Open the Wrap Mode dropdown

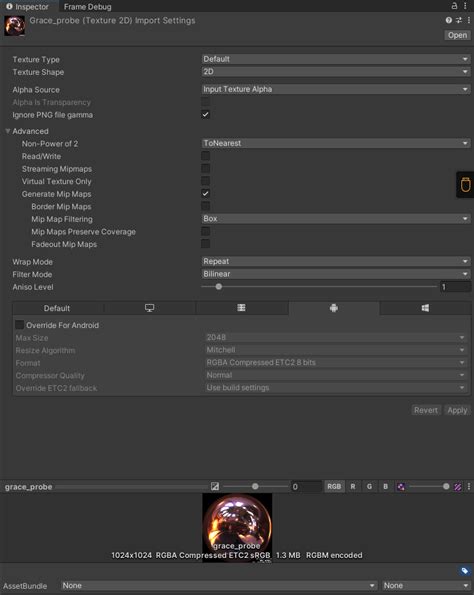click(x=336, y=261)
